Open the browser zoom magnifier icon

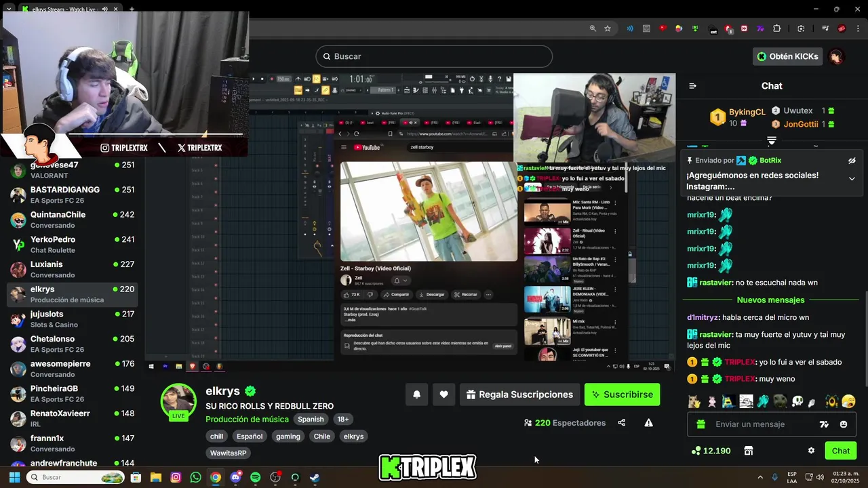pyautogui.click(x=593, y=28)
